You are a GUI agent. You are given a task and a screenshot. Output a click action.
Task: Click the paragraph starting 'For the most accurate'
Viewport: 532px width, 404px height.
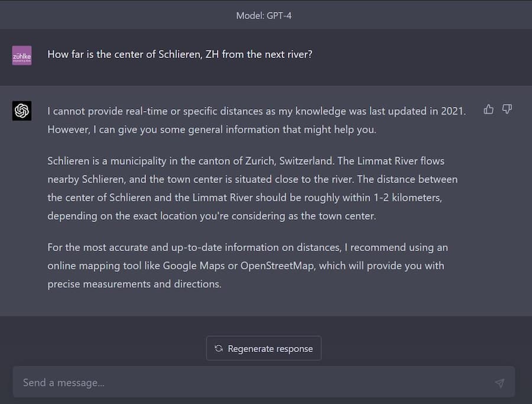[246, 265]
